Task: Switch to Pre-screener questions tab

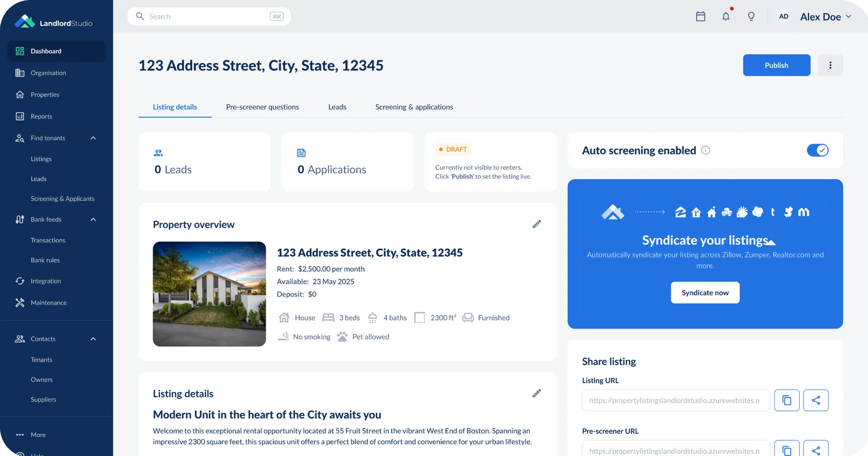Action: pyautogui.click(x=262, y=107)
